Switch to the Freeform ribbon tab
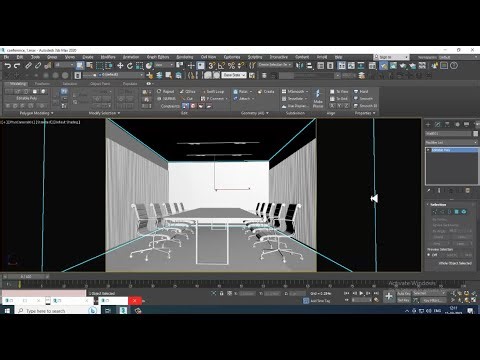This screenshot has height=360, width=480. (x=42, y=84)
